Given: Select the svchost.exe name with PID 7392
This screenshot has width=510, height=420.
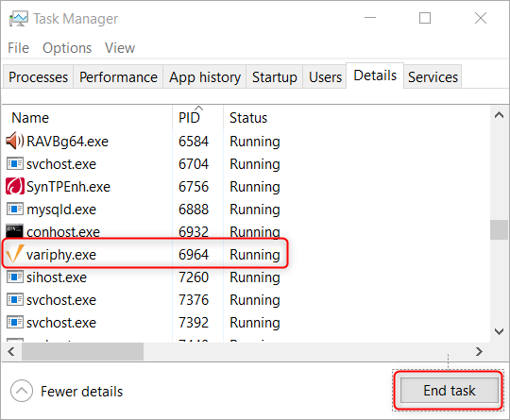Looking at the screenshot, I should point(61,323).
